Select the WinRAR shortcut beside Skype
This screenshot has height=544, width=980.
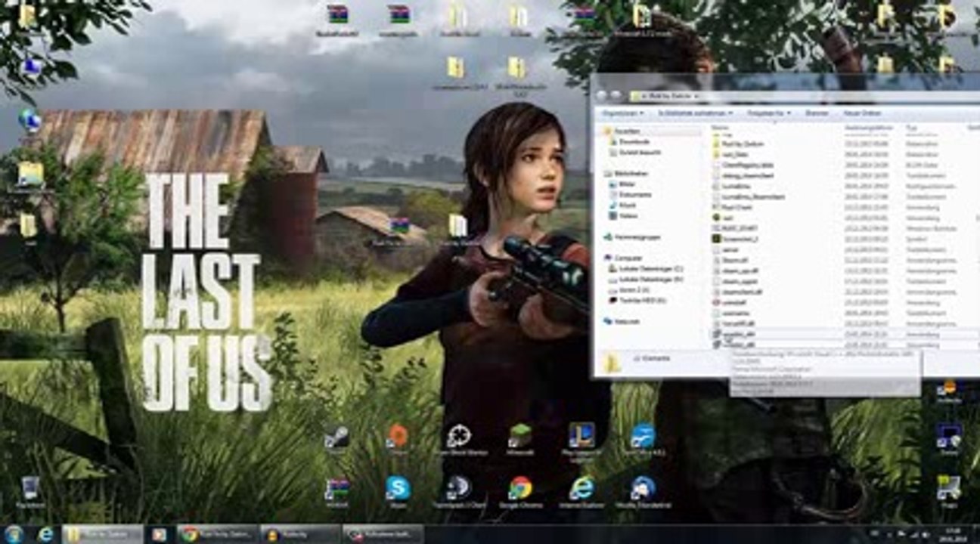tap(336, 492)
